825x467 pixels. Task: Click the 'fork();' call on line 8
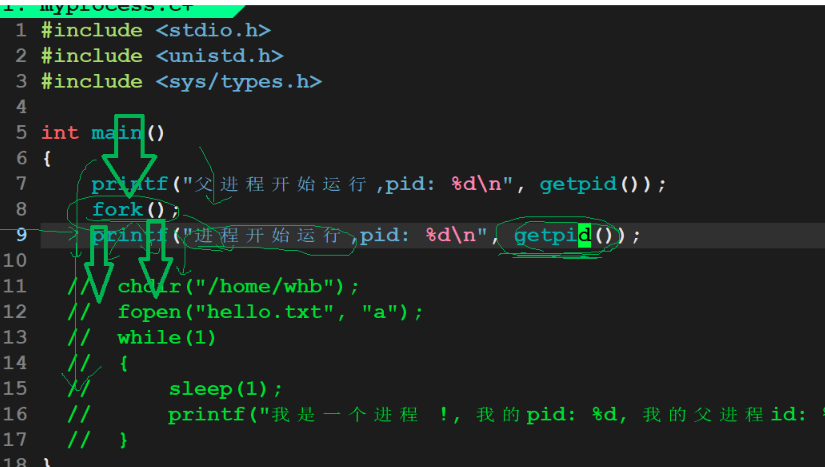coord(136,210)
